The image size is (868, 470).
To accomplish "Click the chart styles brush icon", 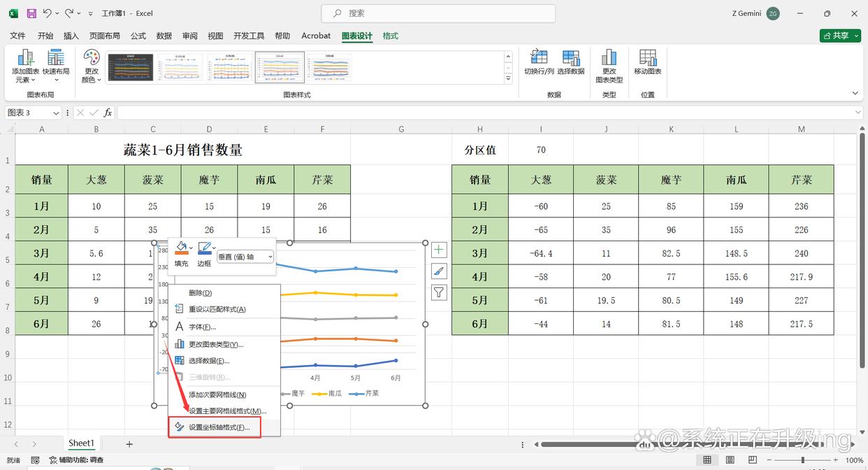I will (439, 271).
